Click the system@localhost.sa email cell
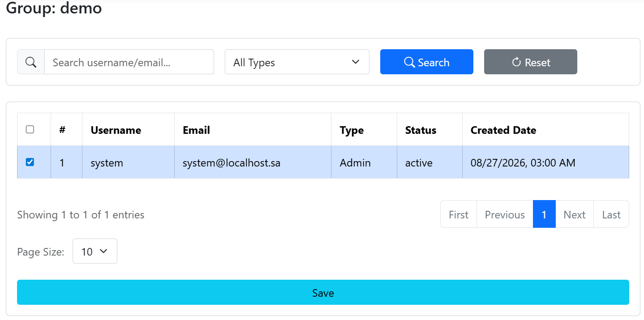The height and width of the screenshot is (320, 644). 253,162
